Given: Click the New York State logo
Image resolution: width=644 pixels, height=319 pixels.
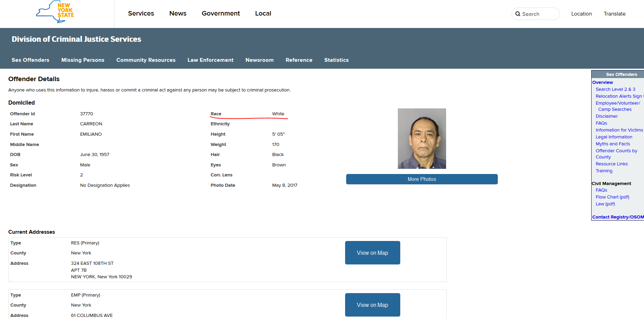Looking at the screenshot, I should pos(55,12).
